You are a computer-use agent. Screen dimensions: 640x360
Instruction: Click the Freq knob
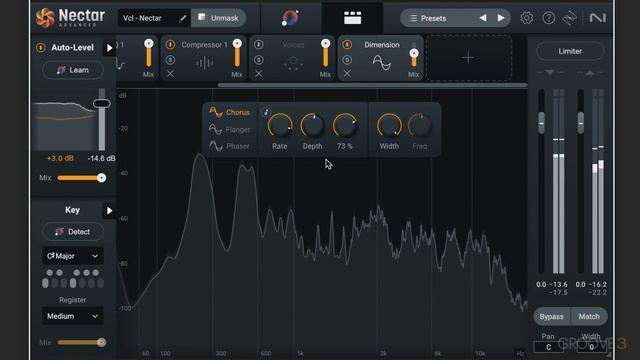pos(420,126)
